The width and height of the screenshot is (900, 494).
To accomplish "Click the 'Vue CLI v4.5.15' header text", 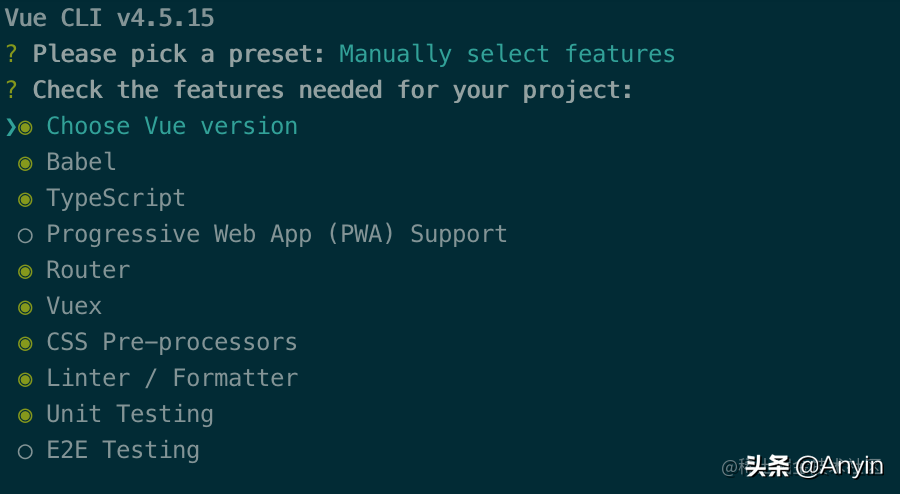I will click(110, 18).
